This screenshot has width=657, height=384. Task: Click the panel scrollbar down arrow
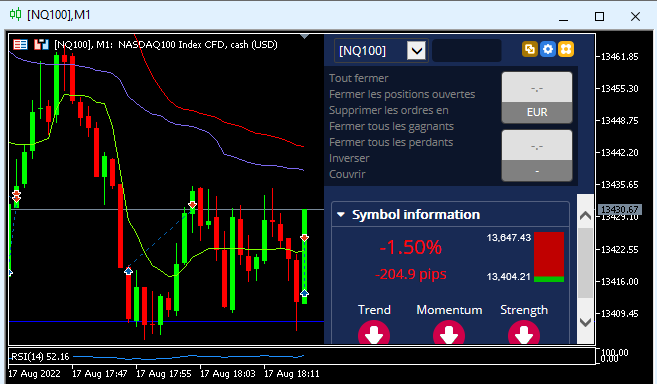(585, 322)
